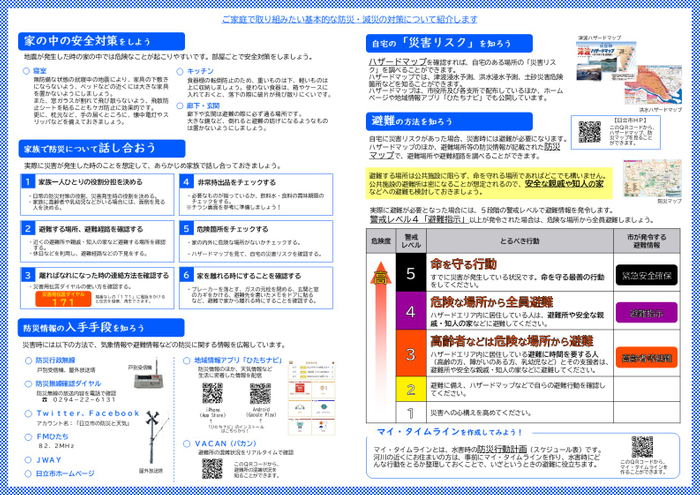Click the 家の中の安全対策をしよう header
This screenshot has width=700, height=495.
pos(101,41)
